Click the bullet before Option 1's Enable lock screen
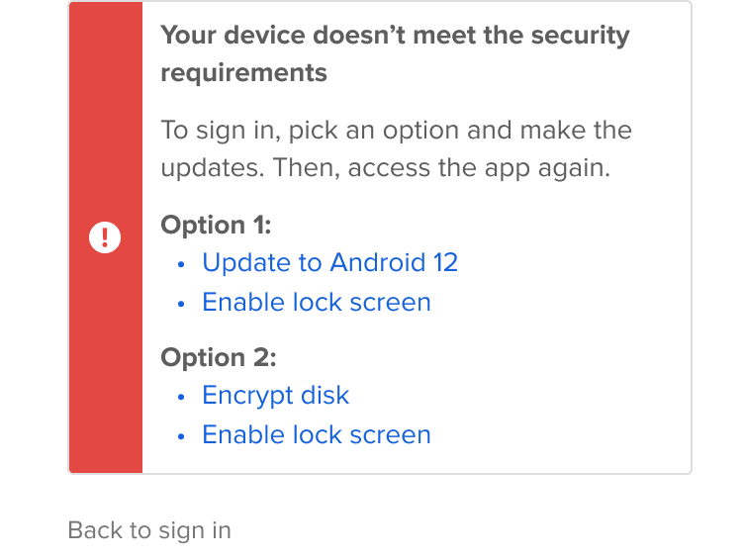 (181, 304)
